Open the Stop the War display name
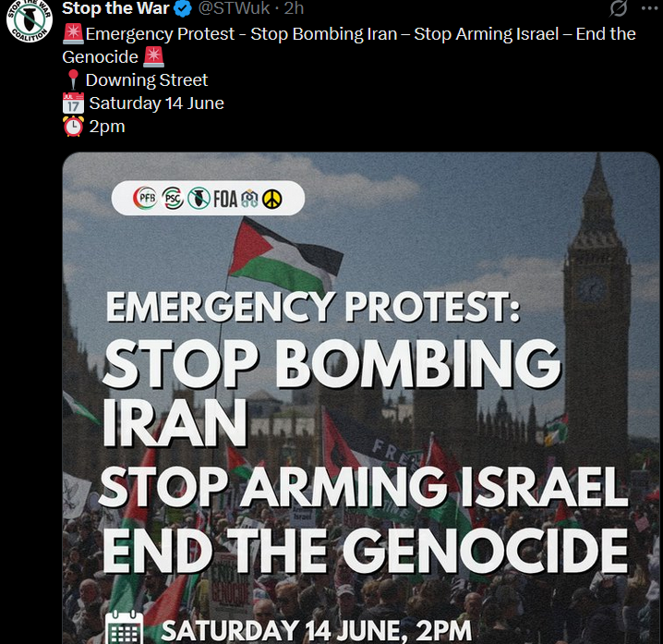The width and height of the screenshot is (663, 644). pyautogui.click(x=115, y=8)
